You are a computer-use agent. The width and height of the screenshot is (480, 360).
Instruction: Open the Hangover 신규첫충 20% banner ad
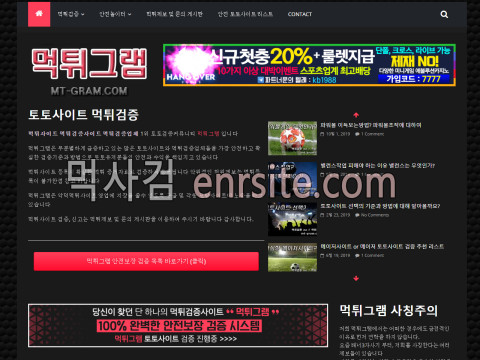click(x=309, y=65)
